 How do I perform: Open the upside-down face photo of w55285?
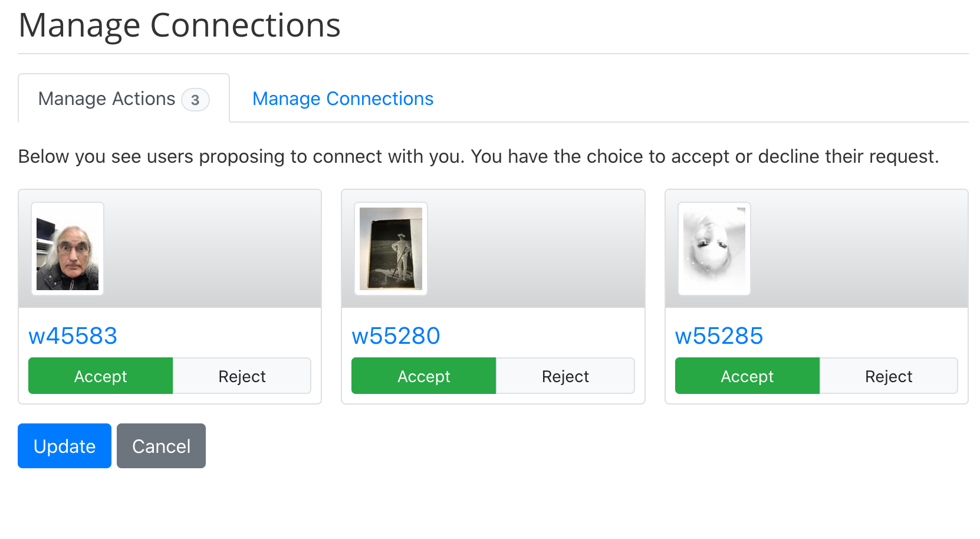click(x=714, y=249)
